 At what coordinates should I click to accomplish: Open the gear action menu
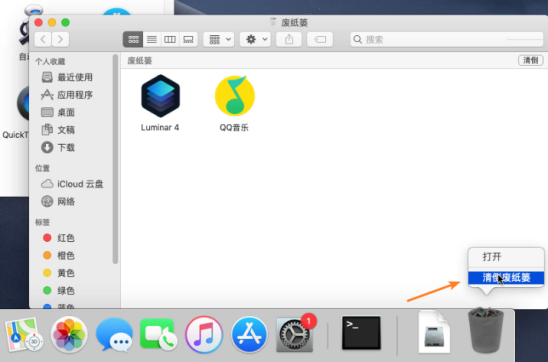point(255,39)
